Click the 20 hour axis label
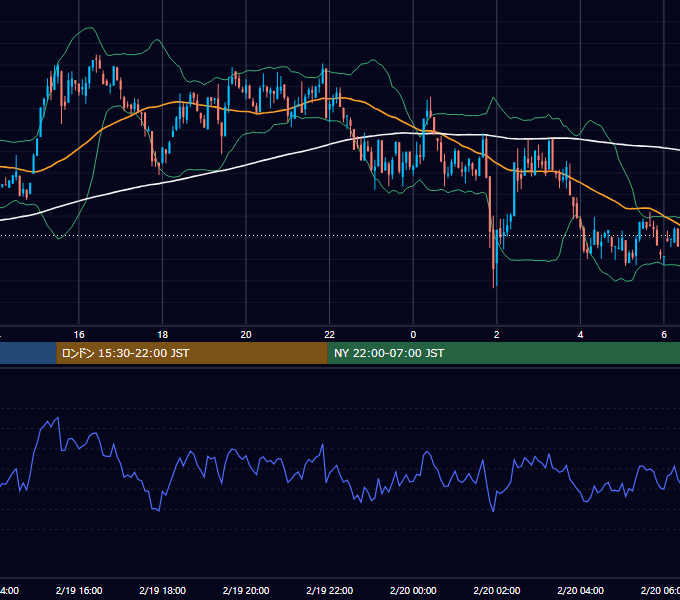The image size is (680, 600). pyautogui.click(x=246, y=335)
